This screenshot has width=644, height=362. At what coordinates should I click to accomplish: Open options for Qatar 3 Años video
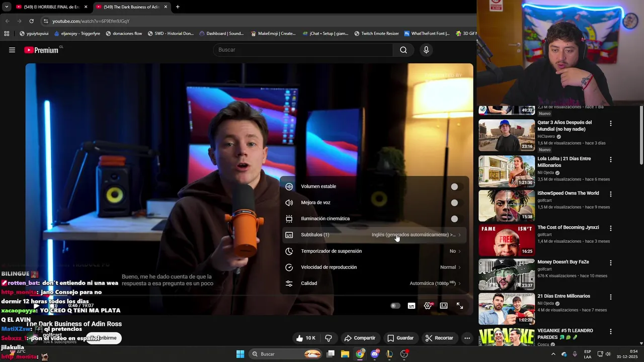click(611, 123)
